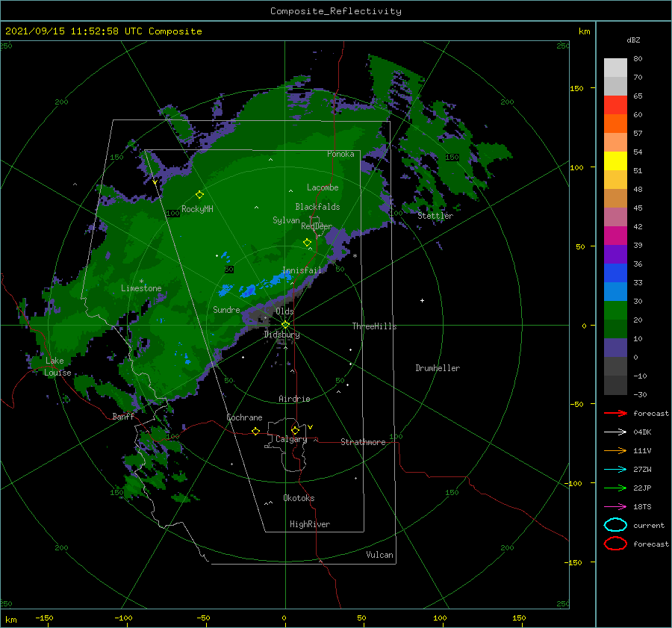Click the yellow diamond marker near RockyMH
This screenshot has width=672, height=628.
coord(199,195)
